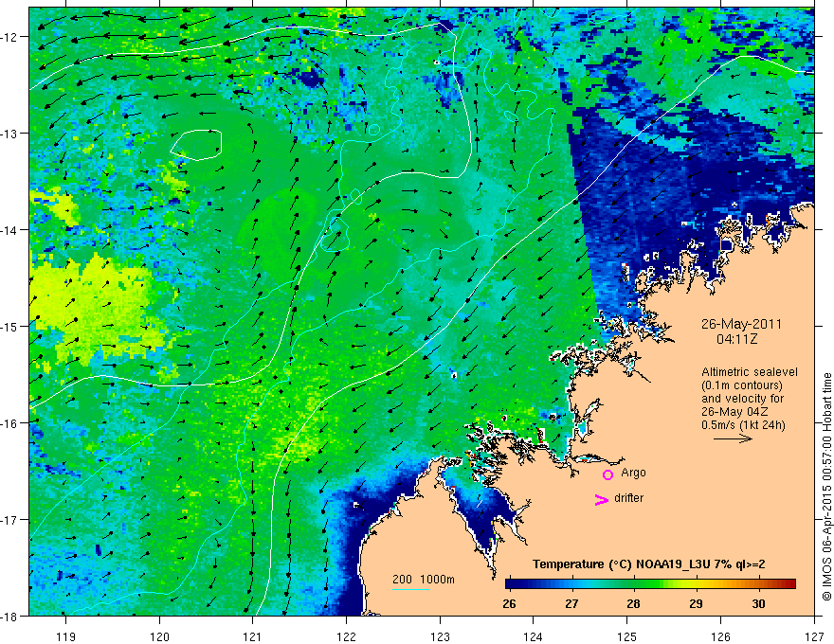Click 'and velocity for' caption text
Screen dimensions: 834x644
pos(742,399)
